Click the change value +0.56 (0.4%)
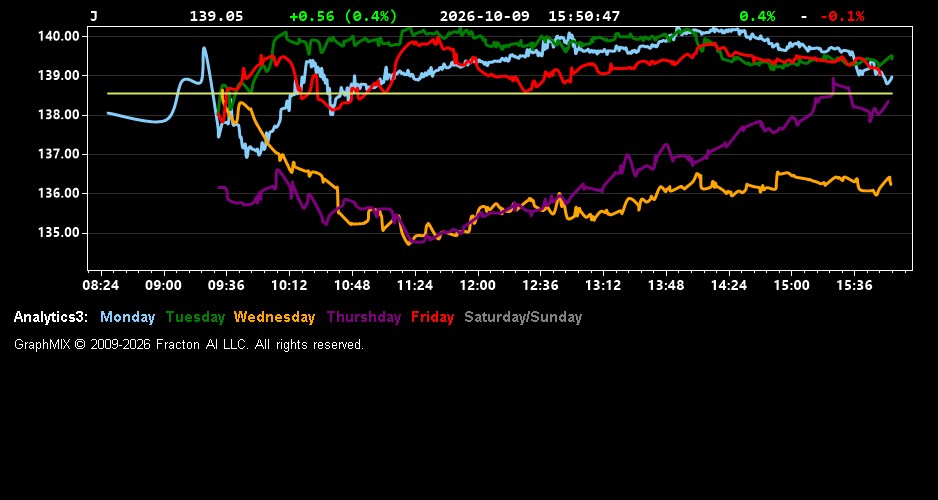 pos(343,16)
